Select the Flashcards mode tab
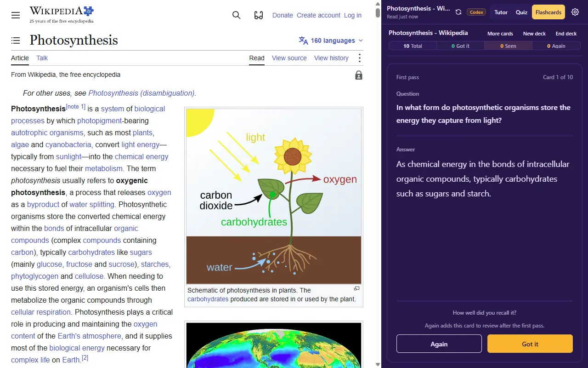 [548, 12]
